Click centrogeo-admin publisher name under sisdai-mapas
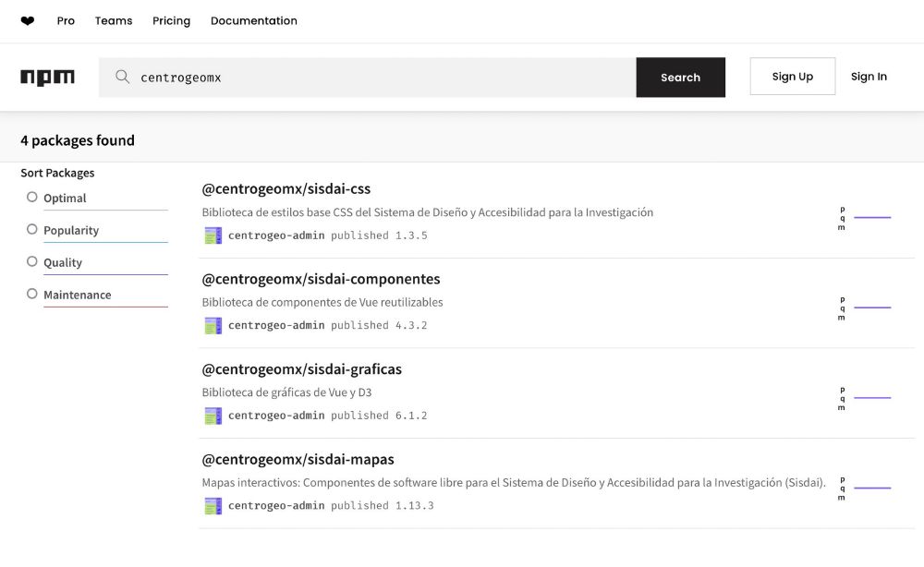 point(276,506)
